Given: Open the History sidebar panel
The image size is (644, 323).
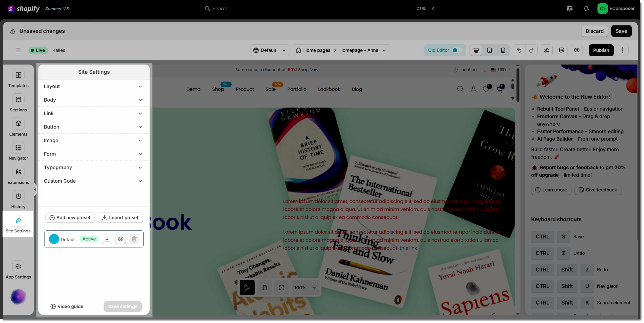Looking at the screenshot, I should coord(18,200).
